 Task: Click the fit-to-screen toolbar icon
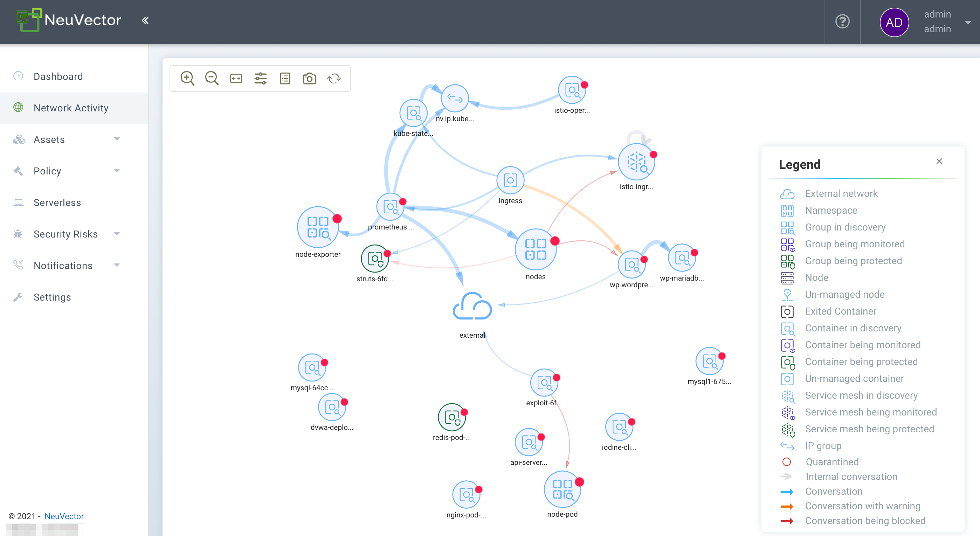pos(236,78)
